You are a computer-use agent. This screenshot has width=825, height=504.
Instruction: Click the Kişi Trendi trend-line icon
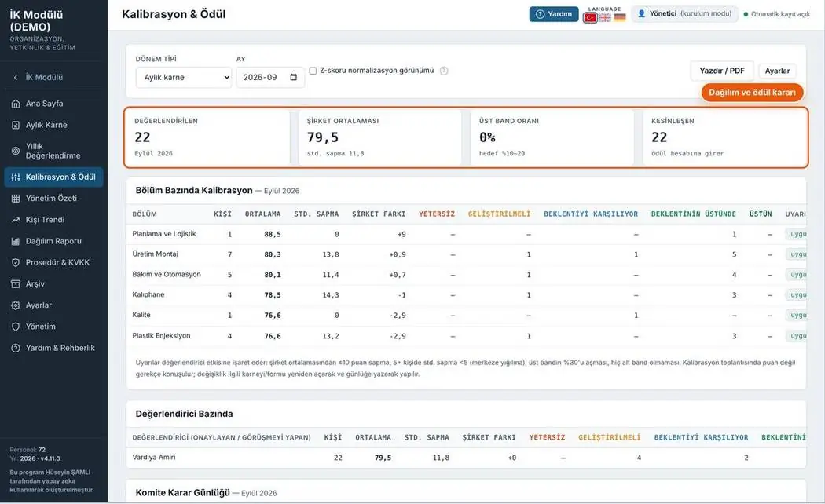[16, 220]
